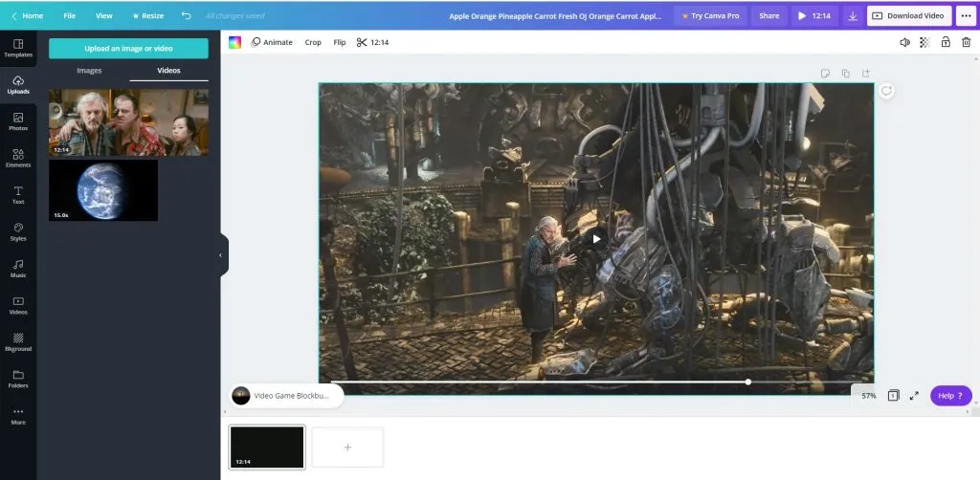Open the Videos sidebar panel
980x480 pixels.
tap(18, 305)
